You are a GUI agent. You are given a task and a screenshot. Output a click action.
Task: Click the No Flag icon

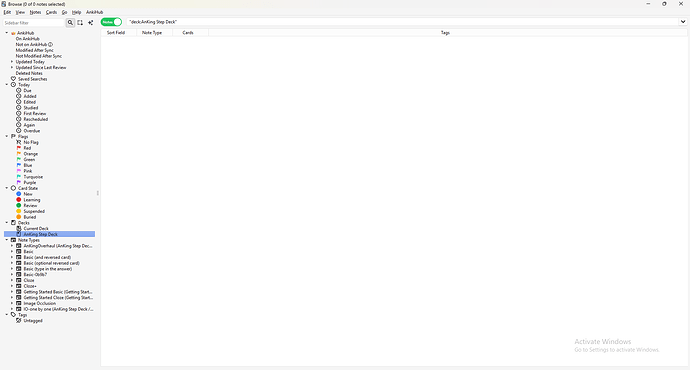[x=18, y=142]
